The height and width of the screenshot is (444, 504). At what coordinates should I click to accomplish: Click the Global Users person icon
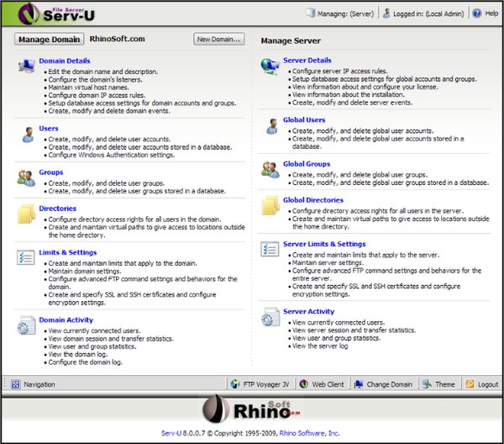pos(272,126)
